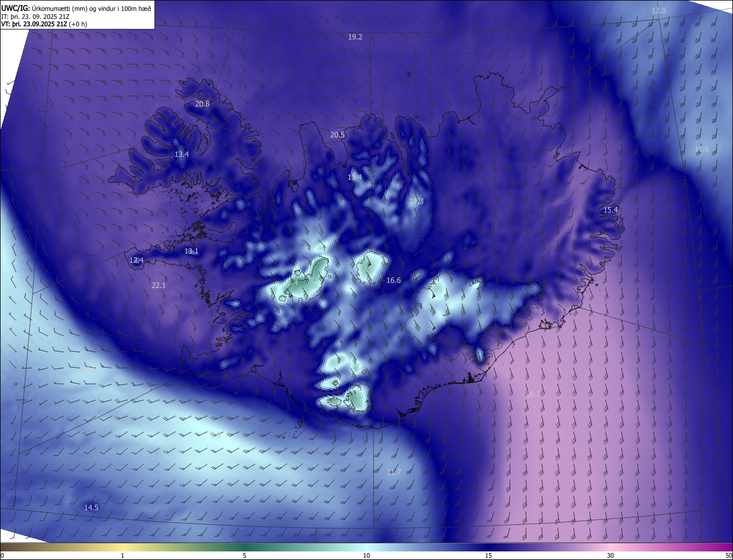Click the 7.5 value on the glacier
This screenshot has width=733, height=560.
[x=367, y=267]
